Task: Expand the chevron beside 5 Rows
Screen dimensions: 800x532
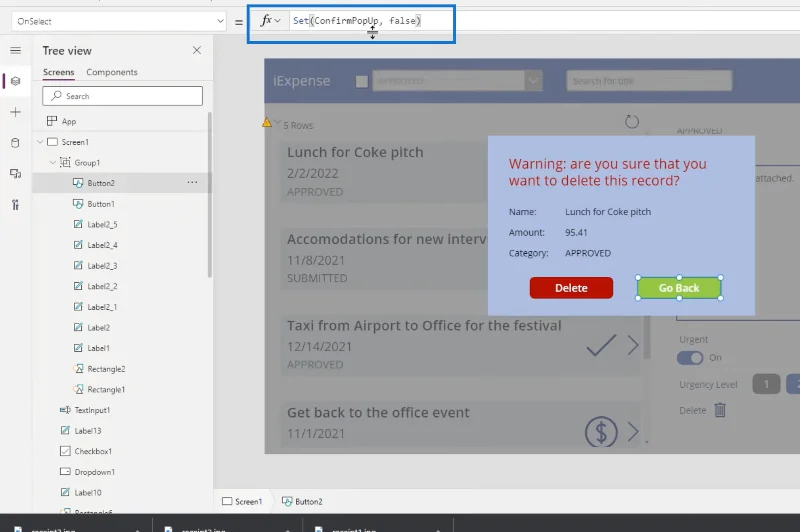Action: pyautogui.click(x=277, y=122)
